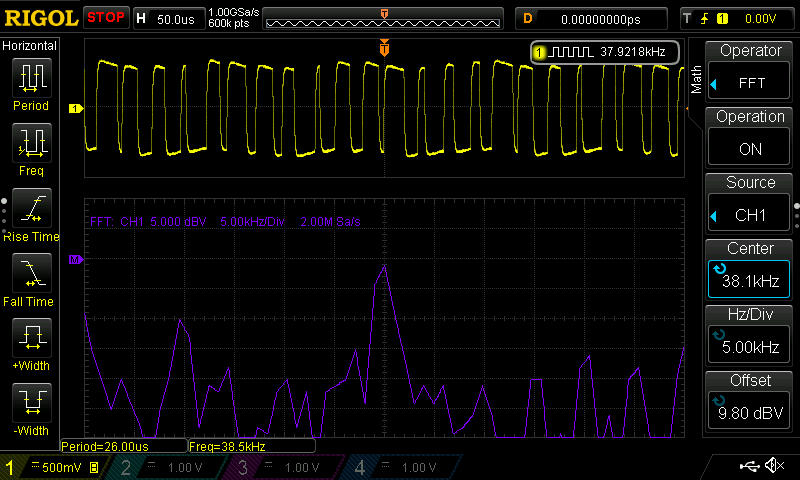Choose the Fall Time measurement icon
This screenshot has height=480, width=800.
31,273
